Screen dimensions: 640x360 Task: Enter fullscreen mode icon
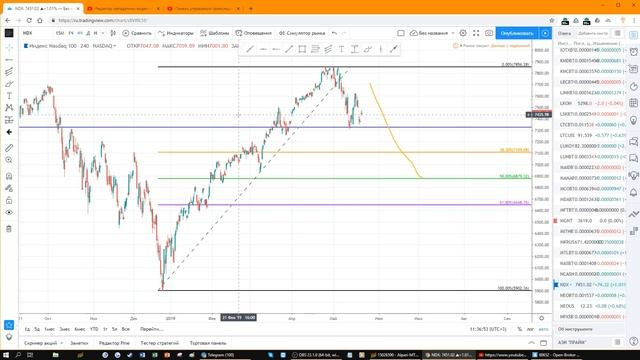[x=476, y=33]
